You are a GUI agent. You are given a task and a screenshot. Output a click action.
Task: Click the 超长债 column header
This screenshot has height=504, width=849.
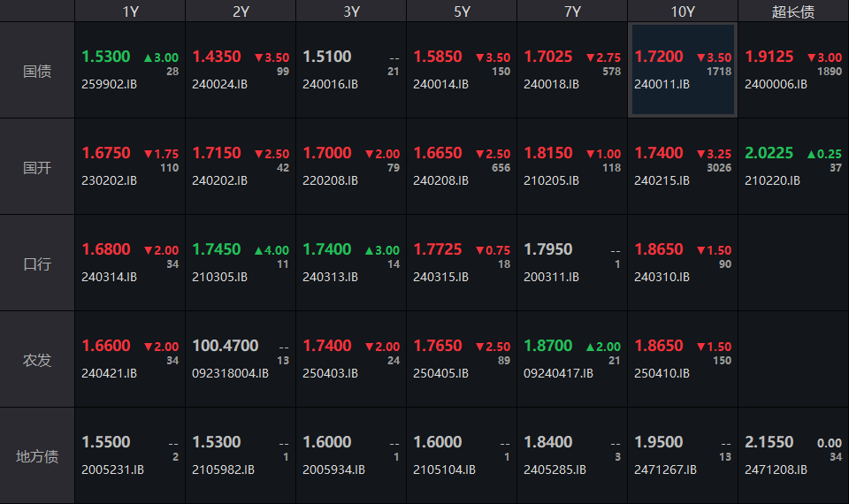pyautogui.click(x=792, y=11)
